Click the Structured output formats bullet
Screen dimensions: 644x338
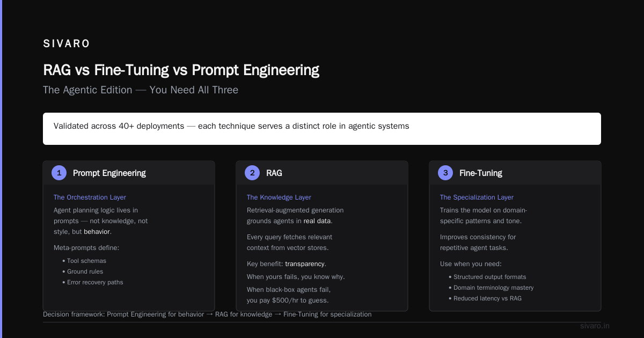click(x=487, y=277)
